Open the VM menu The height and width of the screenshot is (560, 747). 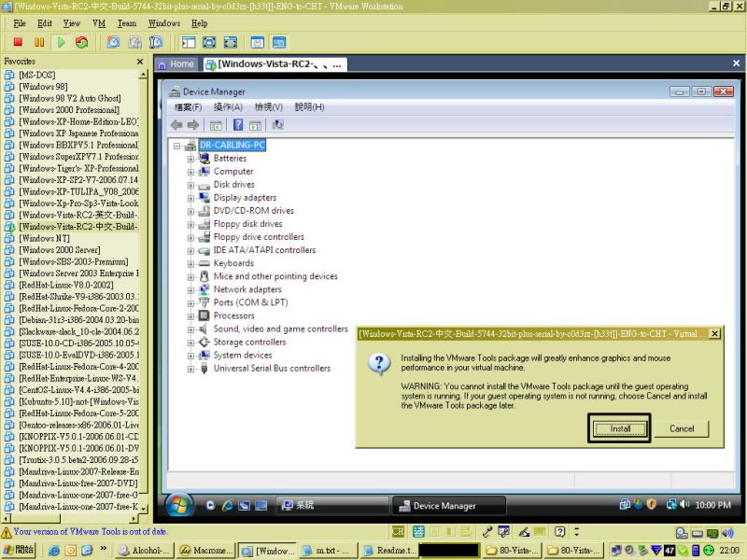click(x=99, y=23)
